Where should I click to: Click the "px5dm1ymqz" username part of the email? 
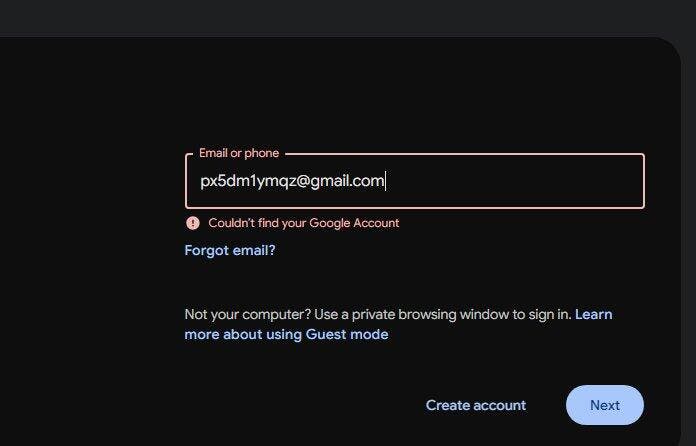coord(242,181)
